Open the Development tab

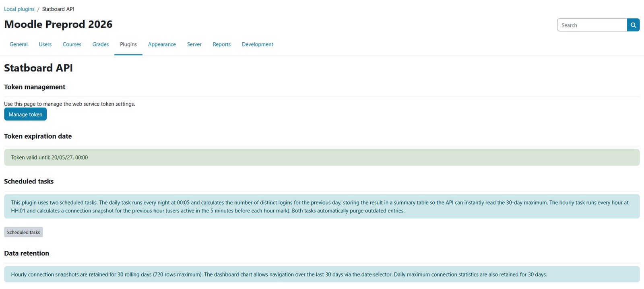pyautogui.click(x=258, y=44)
